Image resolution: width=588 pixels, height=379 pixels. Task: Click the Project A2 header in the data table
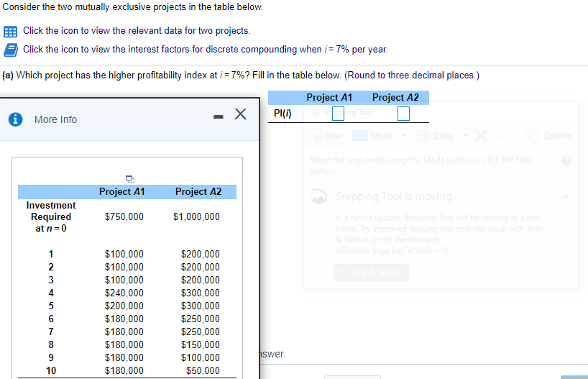tap(198, 192)
